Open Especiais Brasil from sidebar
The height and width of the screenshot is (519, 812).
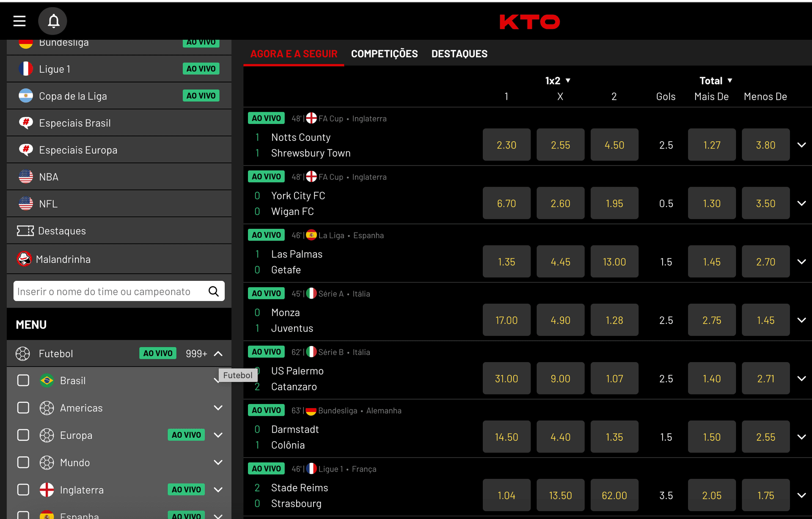(119, 123)
